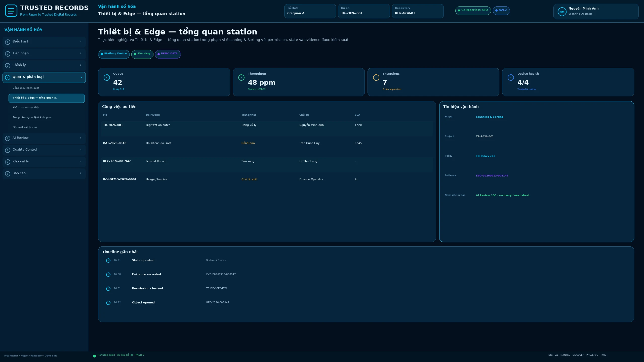Click the Throughput card circle icon
Viewport: 644px width, 362px height.
(241, 78)
